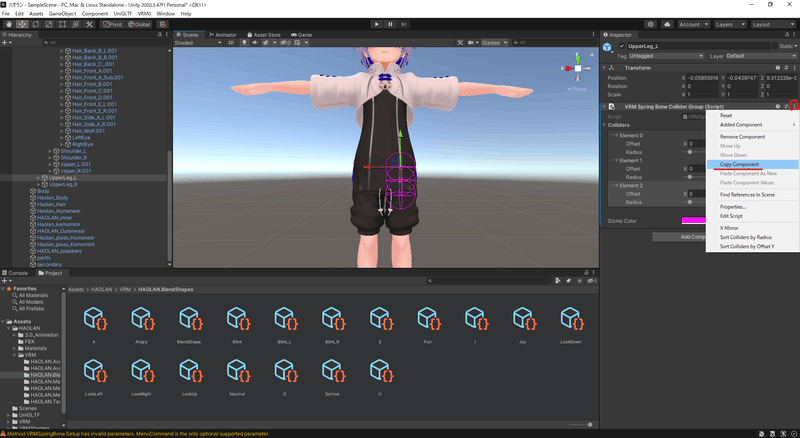The image size is (800, 438).
Task: Lock the Inspector panel
Action: (786, 34)
